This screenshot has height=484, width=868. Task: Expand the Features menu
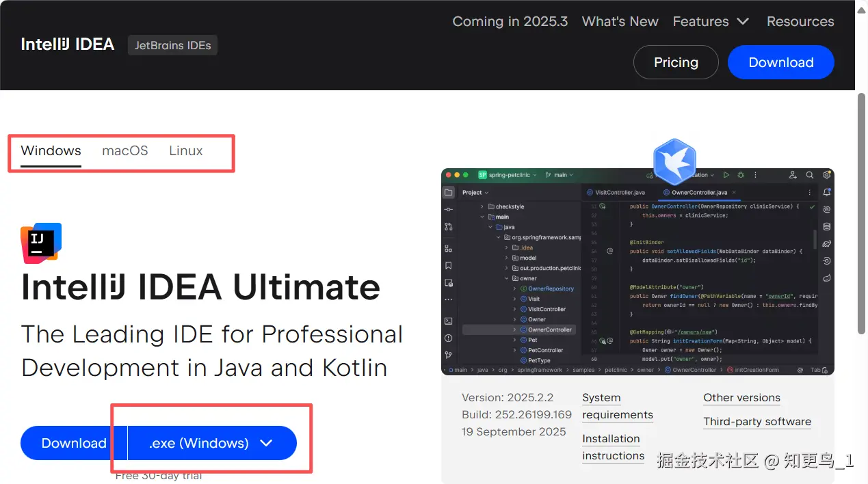711,21
